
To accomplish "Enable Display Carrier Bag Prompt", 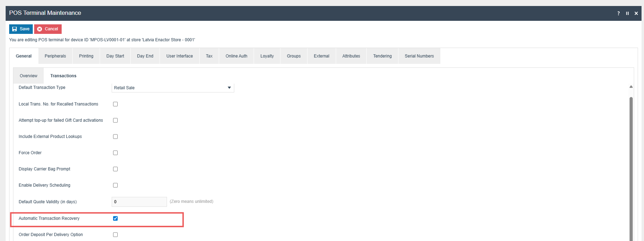I will tap(115, 169).
